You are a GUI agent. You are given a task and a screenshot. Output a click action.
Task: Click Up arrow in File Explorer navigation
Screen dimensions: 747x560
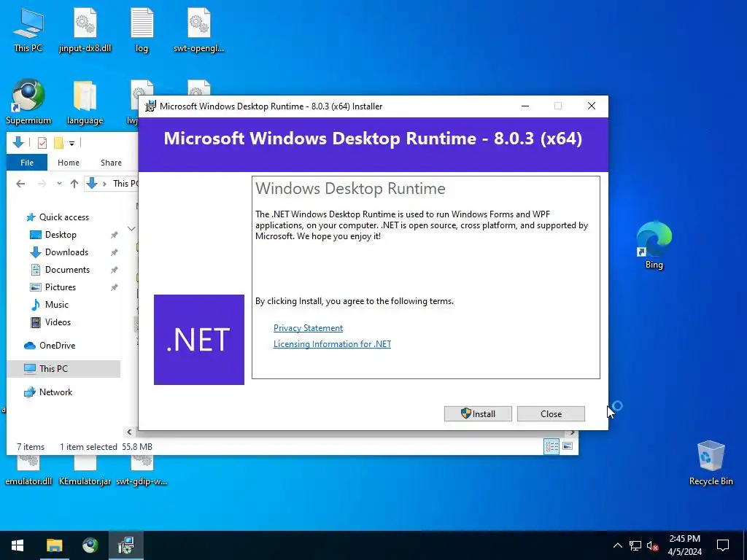[74, 183]
